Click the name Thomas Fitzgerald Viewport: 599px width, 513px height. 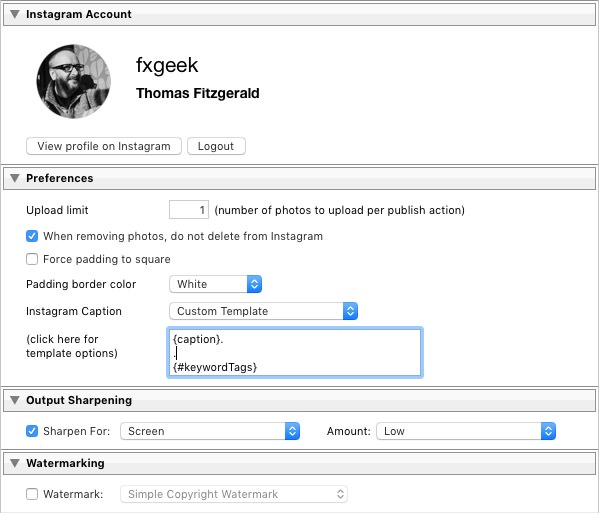pyautogui.click(x=198, y=93)
